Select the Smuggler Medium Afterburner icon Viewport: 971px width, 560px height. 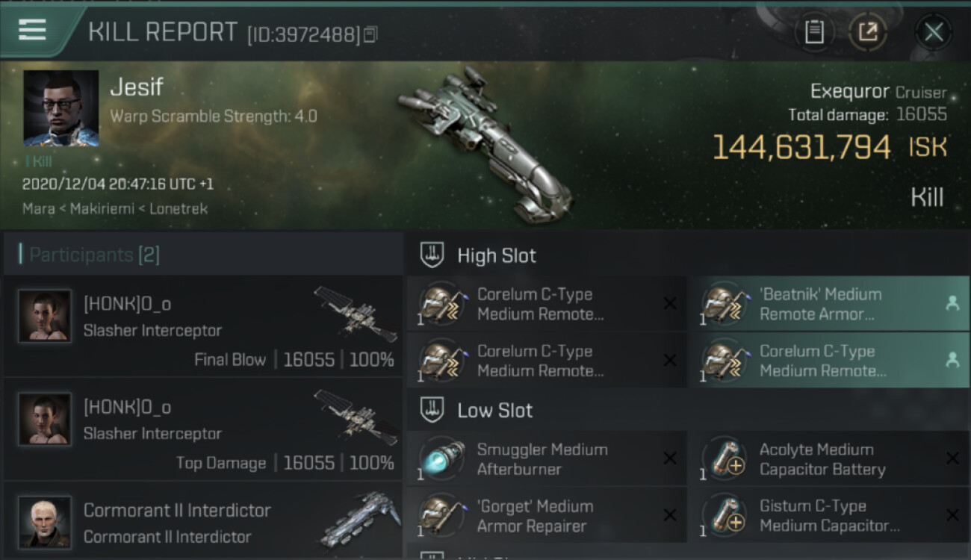pos(441,458)
